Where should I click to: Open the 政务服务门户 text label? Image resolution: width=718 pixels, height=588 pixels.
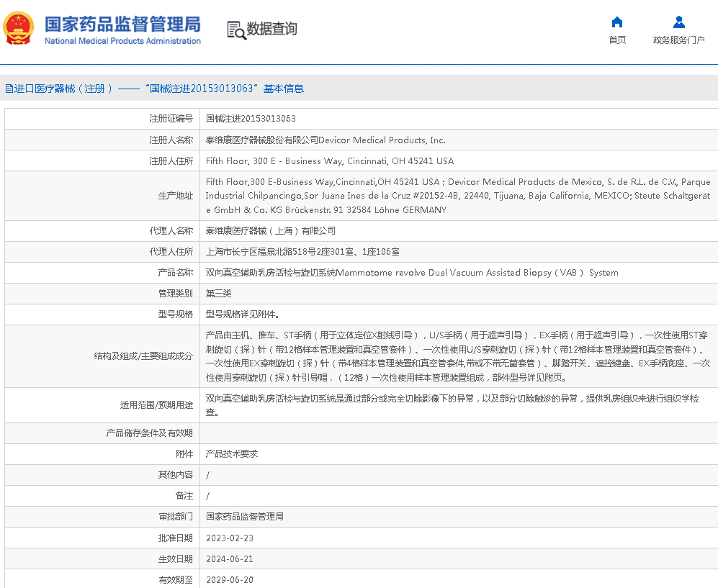[678, 40]
